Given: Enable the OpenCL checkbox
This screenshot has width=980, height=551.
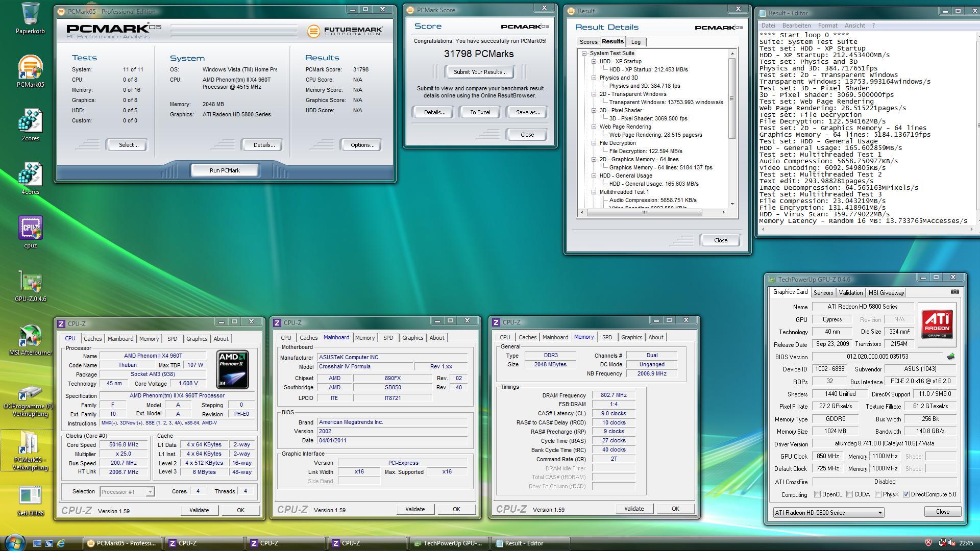Looking at the screenshot, I should pyautogui.click(x=818, y=494).
